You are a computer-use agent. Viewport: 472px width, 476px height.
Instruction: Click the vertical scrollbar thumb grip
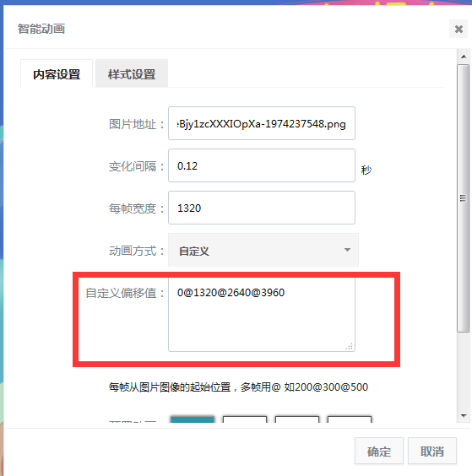[464, 198]
